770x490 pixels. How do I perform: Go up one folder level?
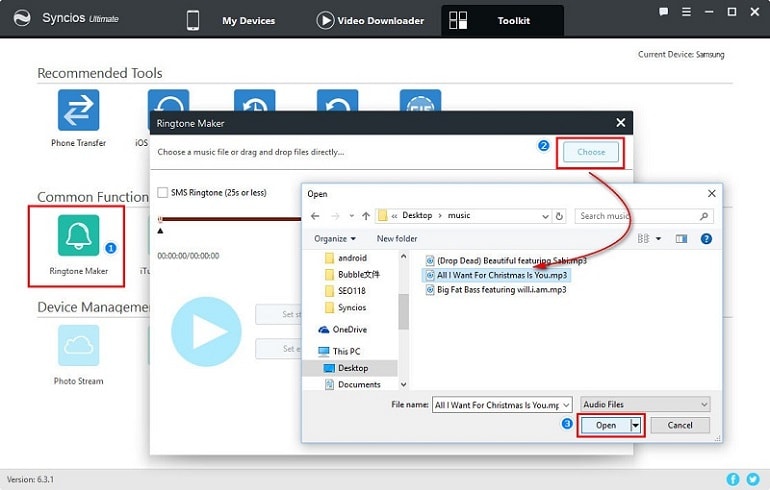(x=366, y=216)
